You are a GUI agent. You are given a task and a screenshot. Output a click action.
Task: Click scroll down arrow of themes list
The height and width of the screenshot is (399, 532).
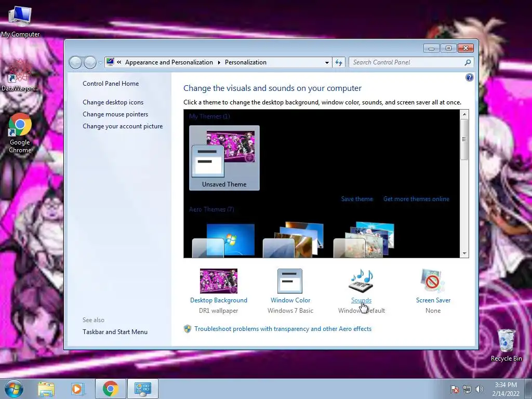464,254
